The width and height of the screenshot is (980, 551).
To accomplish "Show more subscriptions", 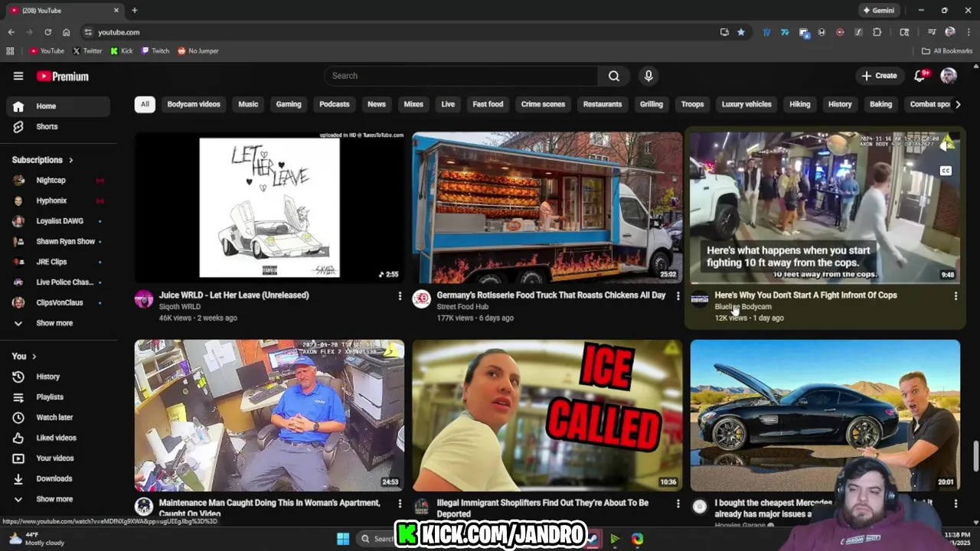I will 58,323.
